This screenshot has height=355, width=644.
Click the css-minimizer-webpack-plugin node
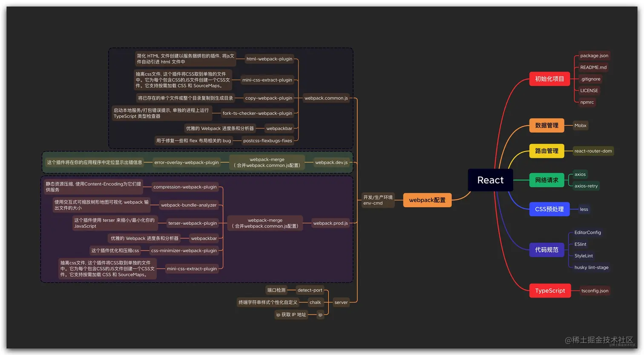tap(184, 250)
